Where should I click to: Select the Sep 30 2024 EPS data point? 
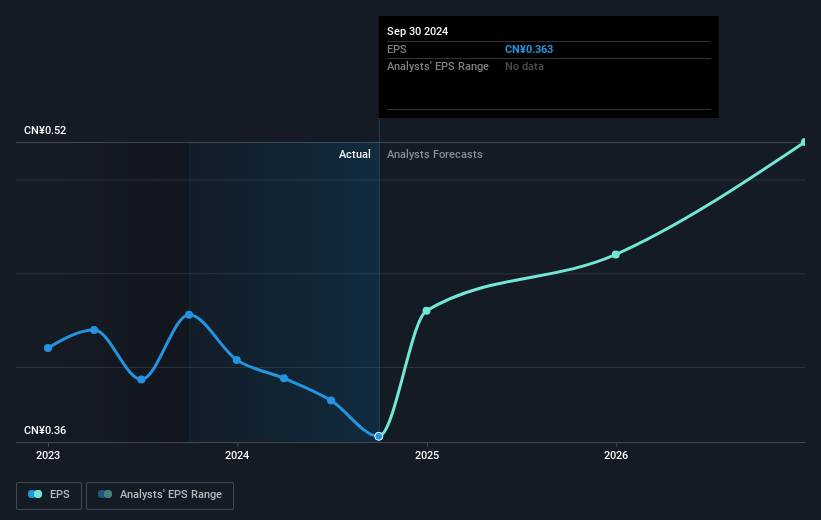379,436
